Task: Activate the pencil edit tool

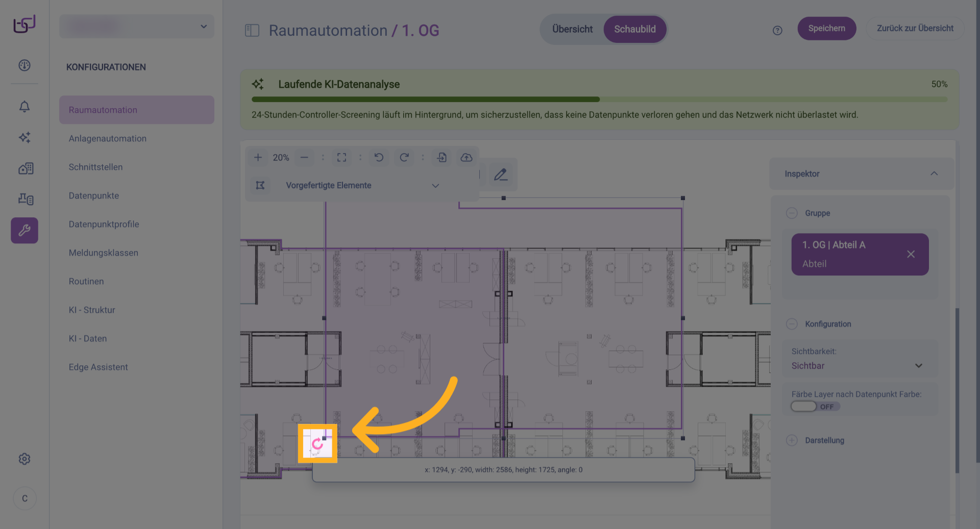Action: (x=500, y=175)
